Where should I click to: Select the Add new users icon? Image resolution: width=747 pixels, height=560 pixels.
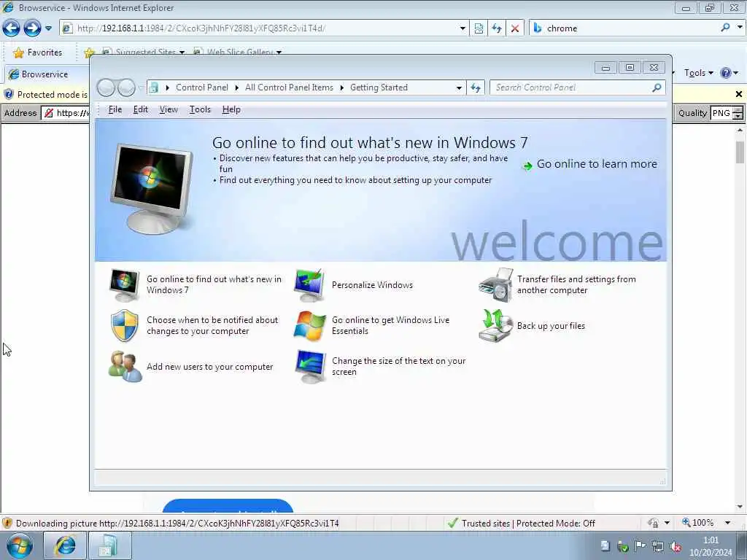(125, 367)
